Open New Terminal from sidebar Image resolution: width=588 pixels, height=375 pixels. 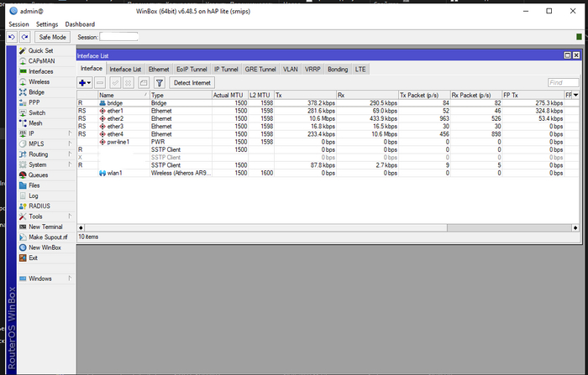point(45,227)
